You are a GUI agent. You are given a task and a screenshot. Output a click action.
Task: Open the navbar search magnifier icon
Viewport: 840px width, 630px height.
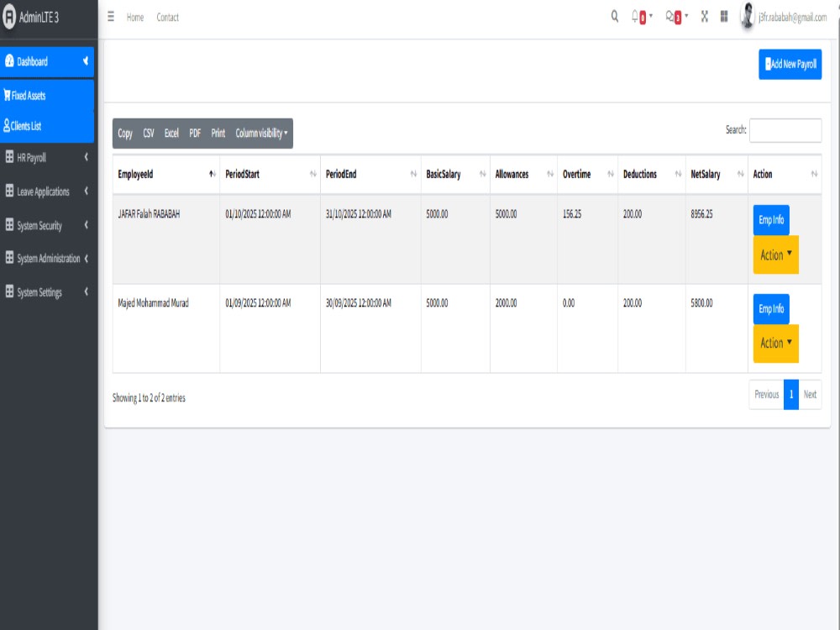coord(615,17)
